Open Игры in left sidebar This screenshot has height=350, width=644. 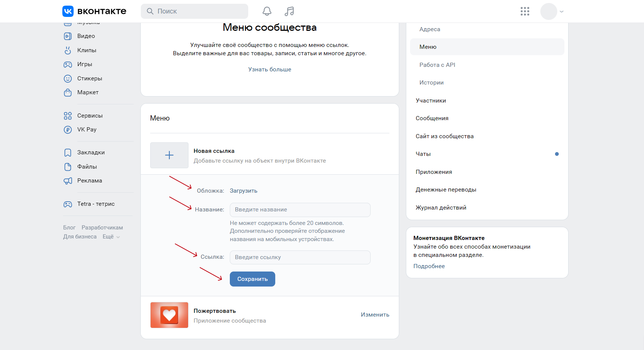[85, 64]
